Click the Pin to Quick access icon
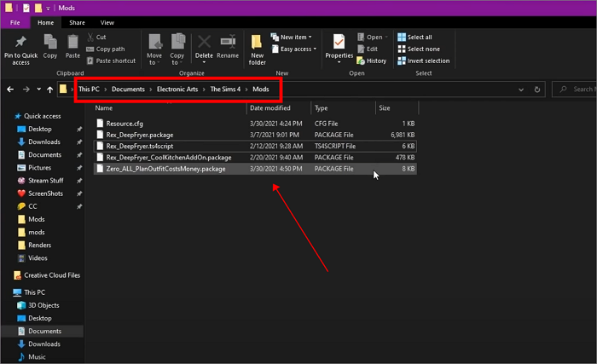The image size is (597, 364). point(19,43)
